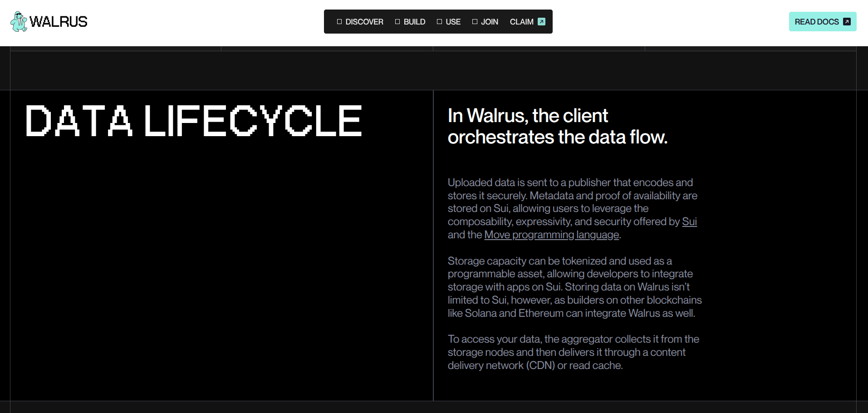Click the Walrus mascot logo icon
The height and width of the screenshot is (413, 868).
[19, 21]
